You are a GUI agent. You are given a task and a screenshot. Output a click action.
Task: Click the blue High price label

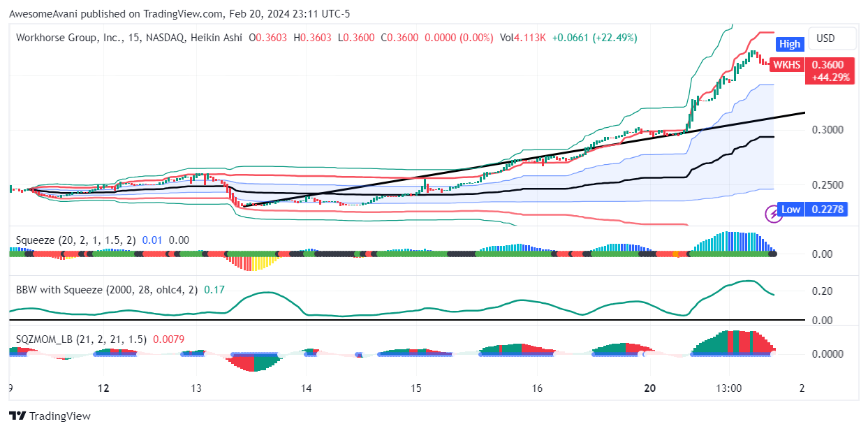point(790,44)
